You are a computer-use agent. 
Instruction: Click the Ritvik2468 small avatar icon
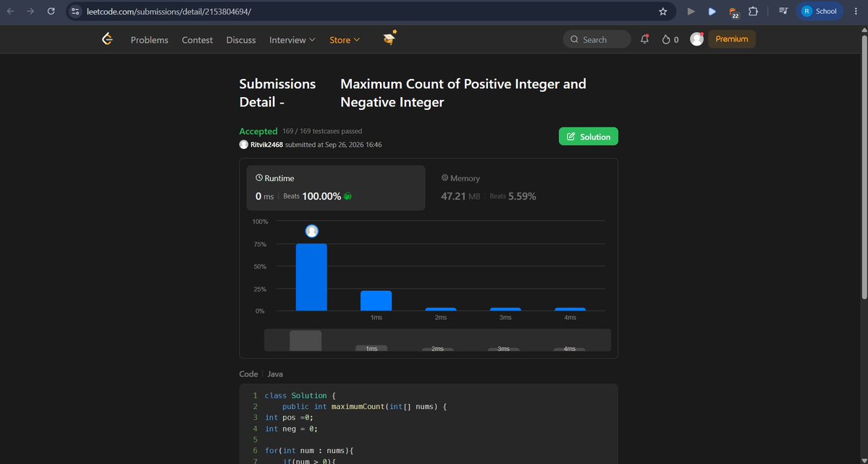[x=243, y=145]
